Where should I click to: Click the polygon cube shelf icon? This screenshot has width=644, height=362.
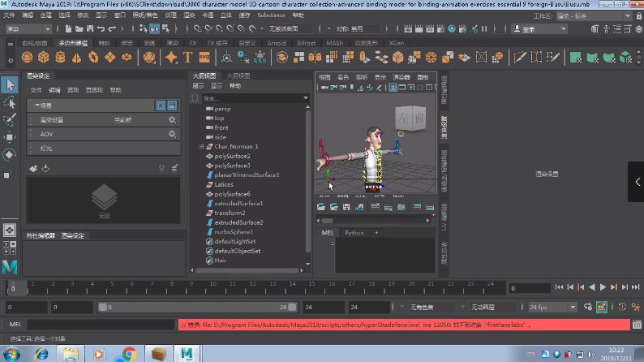coord(44,58)
